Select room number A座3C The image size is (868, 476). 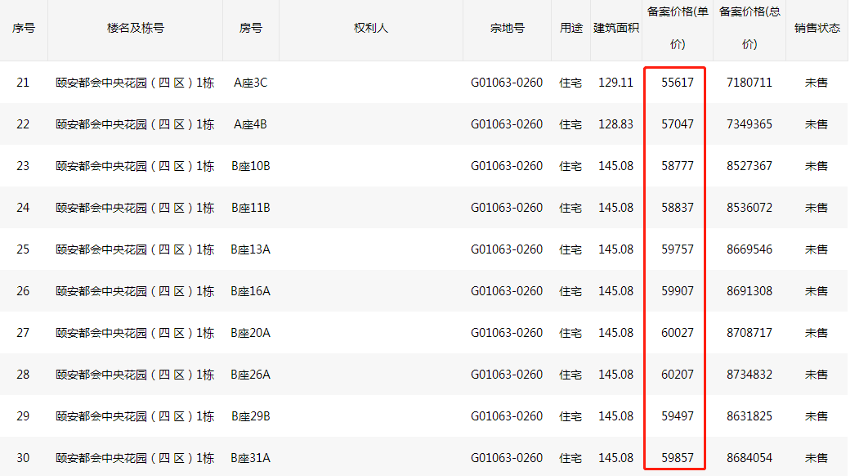point(251,83)
